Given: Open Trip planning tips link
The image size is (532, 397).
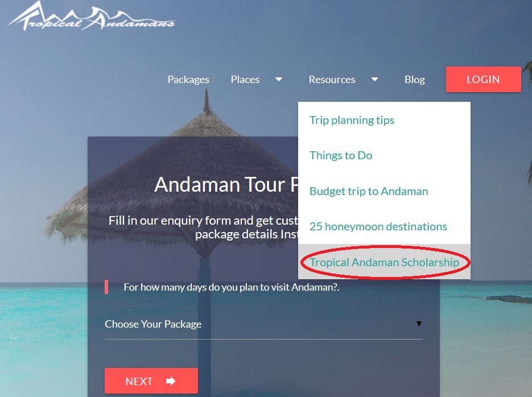Looking at the screenshot, I should click(352, 121).
